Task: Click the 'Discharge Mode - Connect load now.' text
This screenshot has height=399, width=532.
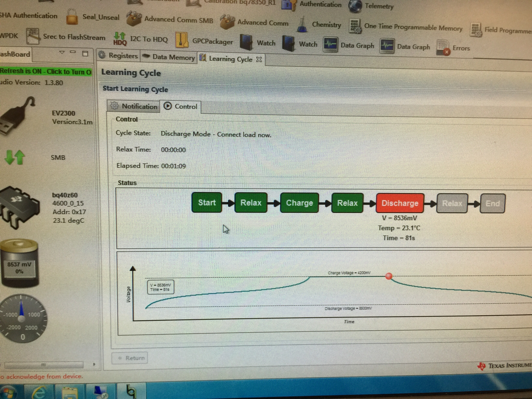Action: 216,134
